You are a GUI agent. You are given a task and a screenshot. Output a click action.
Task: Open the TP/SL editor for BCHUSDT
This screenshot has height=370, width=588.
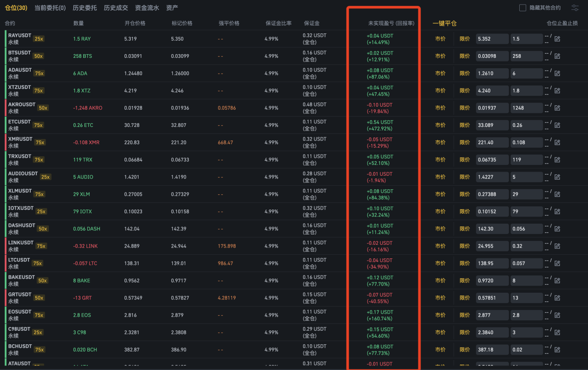tap(557, 350)
